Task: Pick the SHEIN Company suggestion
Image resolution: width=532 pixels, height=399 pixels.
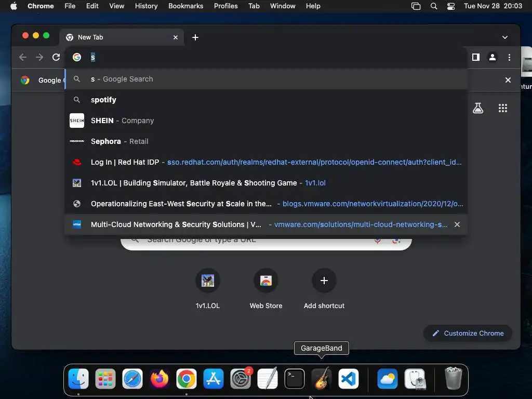Action: coord(266,121)
